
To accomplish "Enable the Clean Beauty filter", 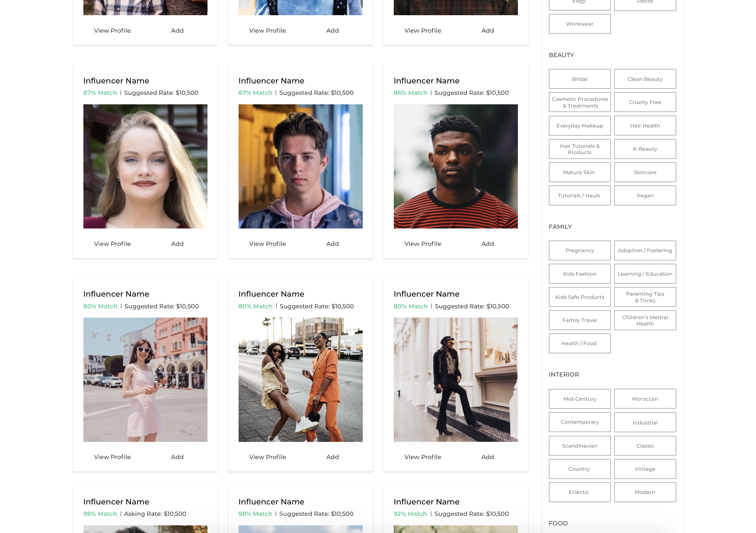I will [x=645, y=79].
